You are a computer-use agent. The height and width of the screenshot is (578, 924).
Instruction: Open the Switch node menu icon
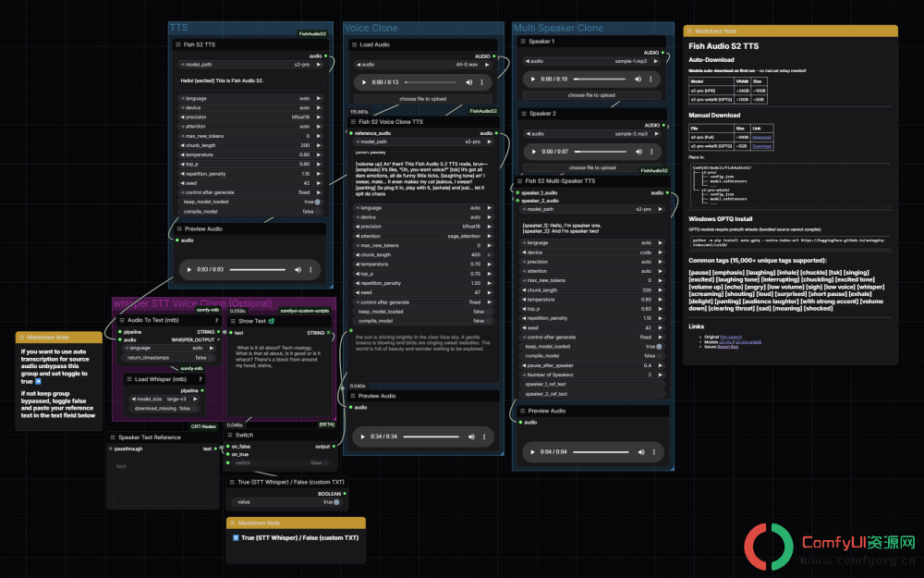(230, 436)
